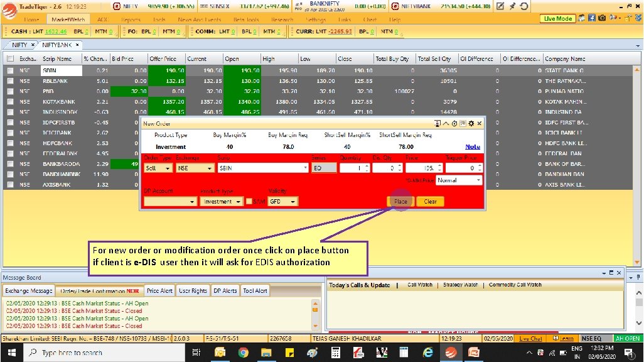Image resolution: width=644 pixels, height=362 pixels.
Task: Open the Facebook icon in the toolbar
Action: click(591, 18)
